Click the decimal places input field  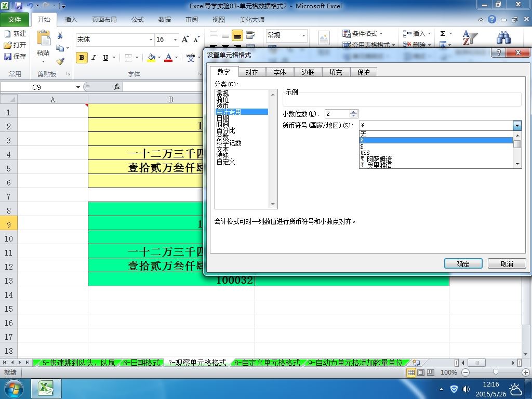337,114
